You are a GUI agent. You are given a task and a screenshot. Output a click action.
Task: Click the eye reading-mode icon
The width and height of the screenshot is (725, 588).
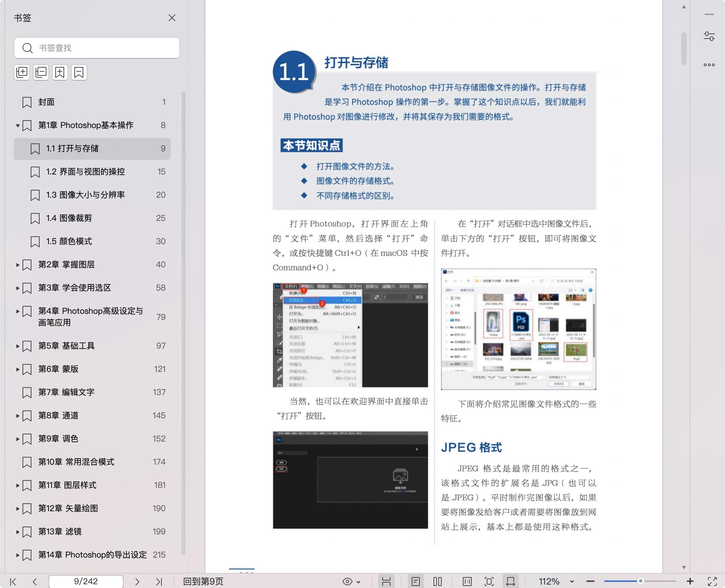(x=347, y=582)
